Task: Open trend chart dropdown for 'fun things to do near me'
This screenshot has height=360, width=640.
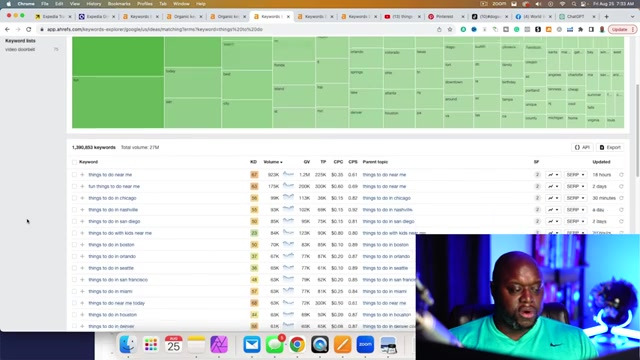Action: (x=553, y=187)
